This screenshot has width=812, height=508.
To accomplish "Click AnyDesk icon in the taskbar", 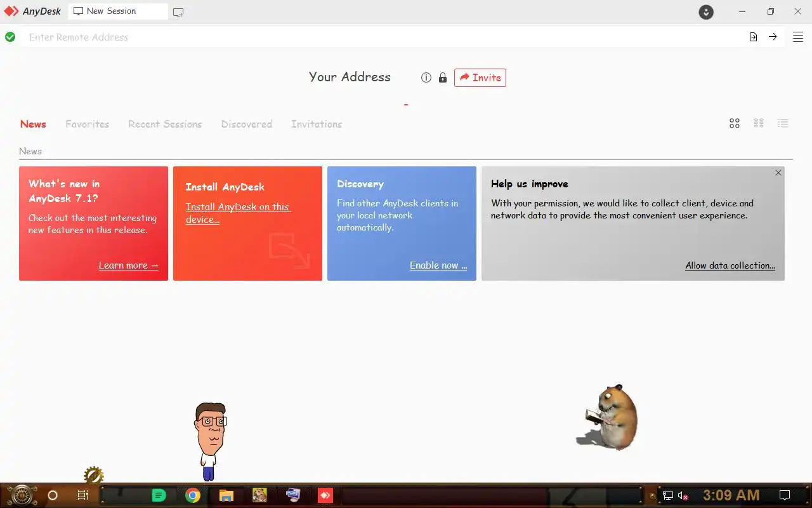I will (x=325, y=495).
